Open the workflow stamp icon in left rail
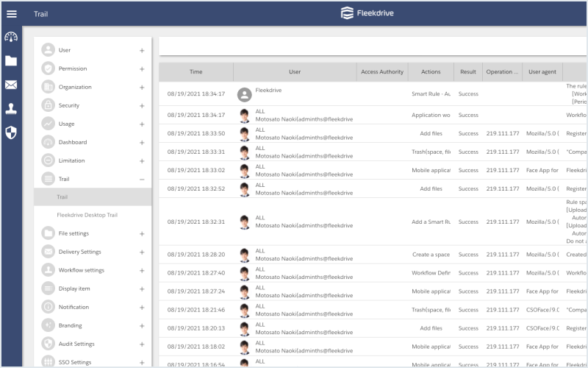This screenshot has height=368, width=588. (11, 108)
